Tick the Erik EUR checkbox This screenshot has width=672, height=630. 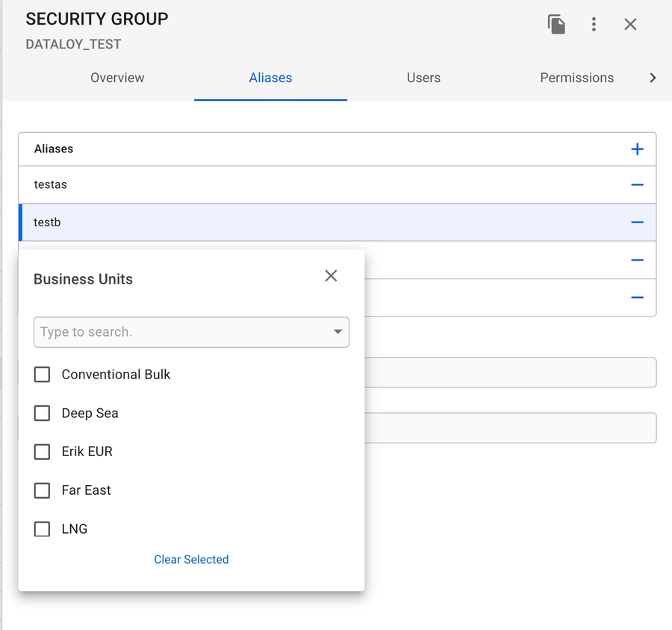43,452
